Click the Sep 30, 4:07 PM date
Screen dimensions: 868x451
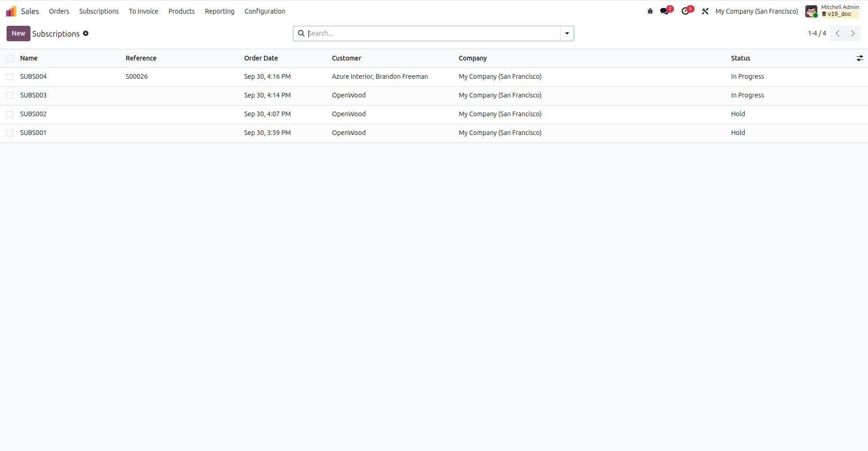click(267, 114)
